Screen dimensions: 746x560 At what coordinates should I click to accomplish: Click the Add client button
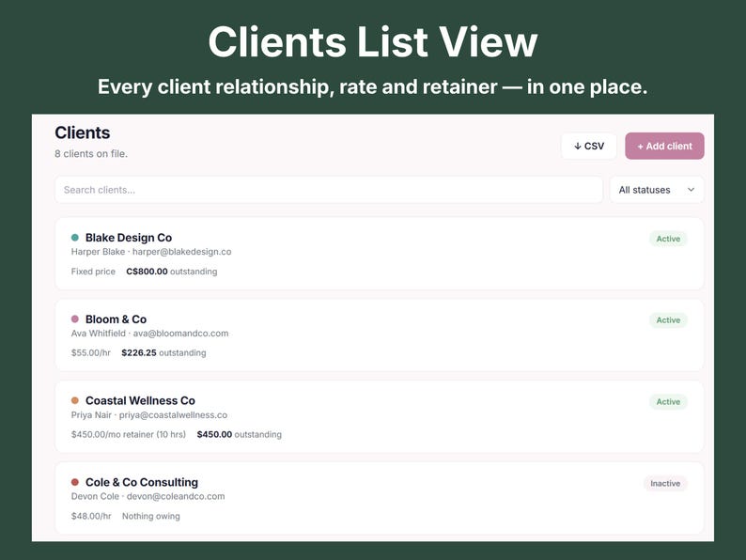pyautogui.click(x=664, y=146)
